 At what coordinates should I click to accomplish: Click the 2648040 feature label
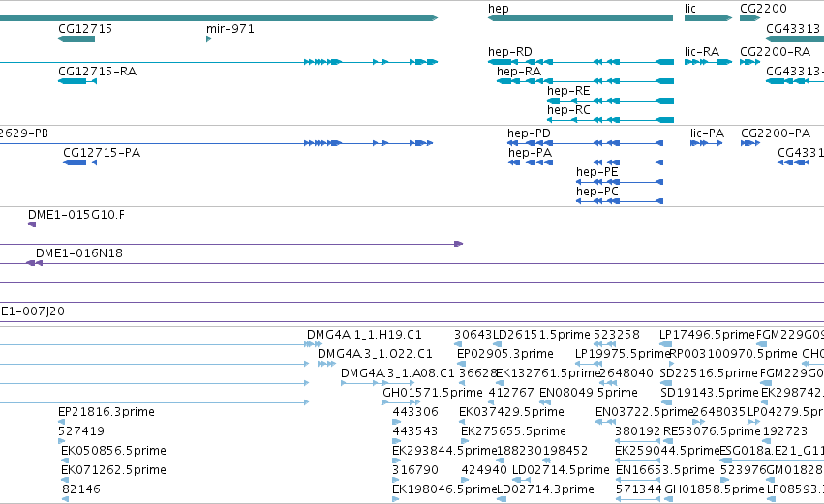pos(626,373)
